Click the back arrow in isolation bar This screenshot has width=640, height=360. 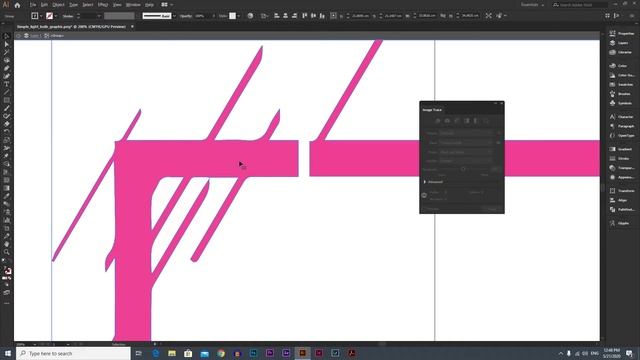(x=18, y=36)
